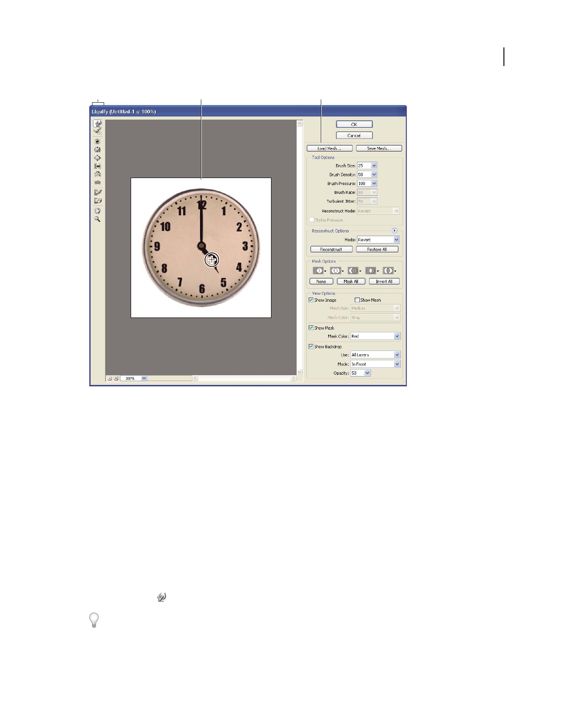Click the Restore All button
Viewport: 569px width, 728px height.
(377, 249)
